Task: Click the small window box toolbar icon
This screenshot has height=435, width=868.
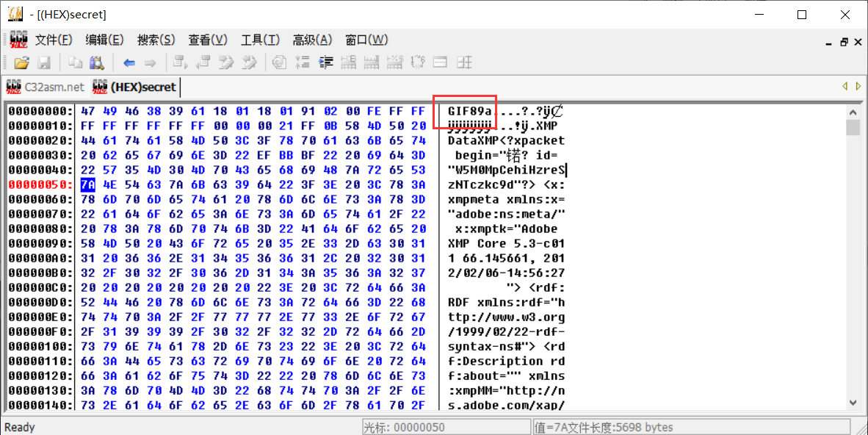Action: click(x=440, y=62)
